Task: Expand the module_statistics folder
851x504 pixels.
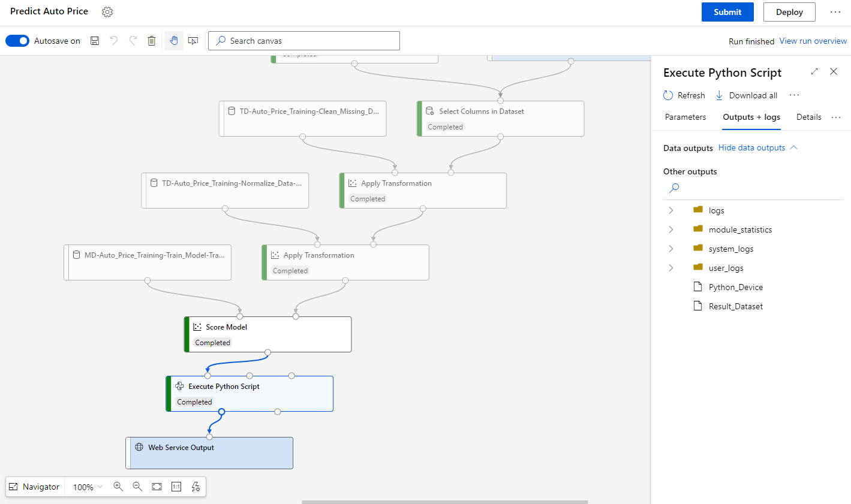Action: (x=670, y=230)
